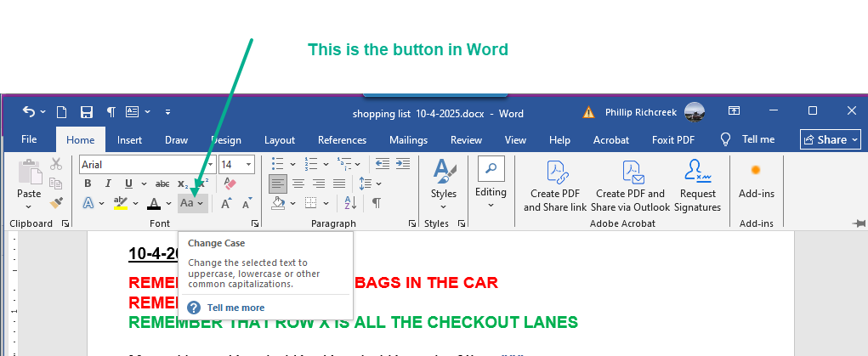Toggle Italic formatting
868x356 pixels.
pyautogui.click(x=108, y=184)
